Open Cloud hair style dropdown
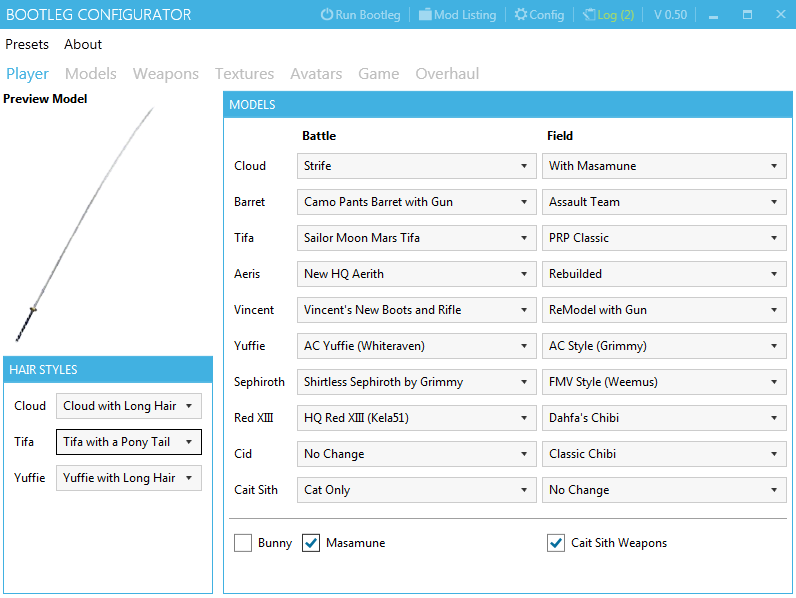The height and width of the screenshot is (598, 796). pyautogui.click(x=128, y=406)
